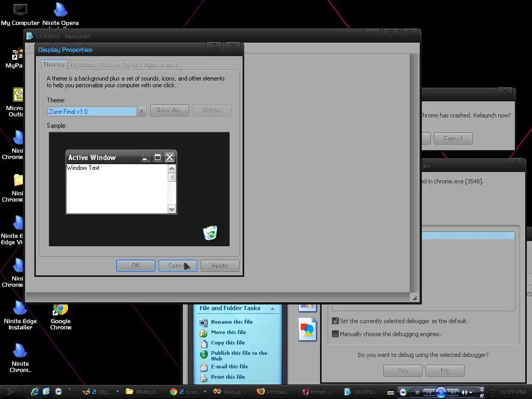Click Apply in Display Properties
Viewport: 532px width, 399px height.
pos(220,265)
